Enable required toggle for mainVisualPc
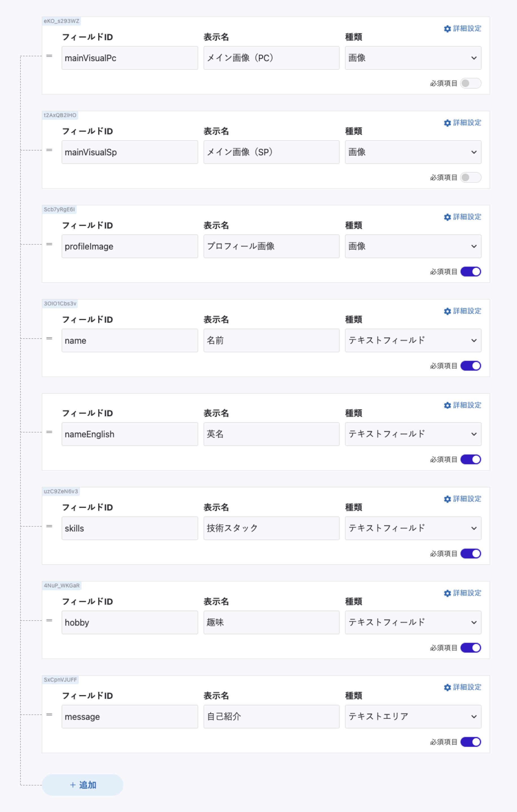 pyautogui.click(x=470, y=83)
